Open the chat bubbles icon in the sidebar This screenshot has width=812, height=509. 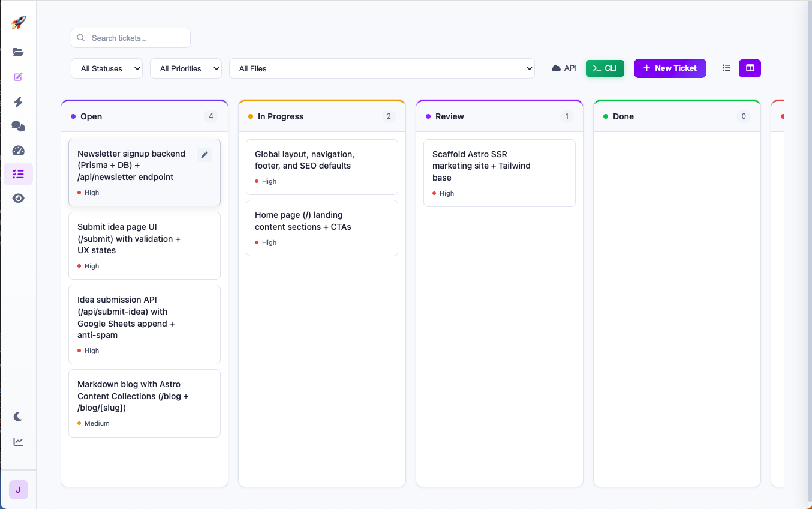tap(18, 126)
